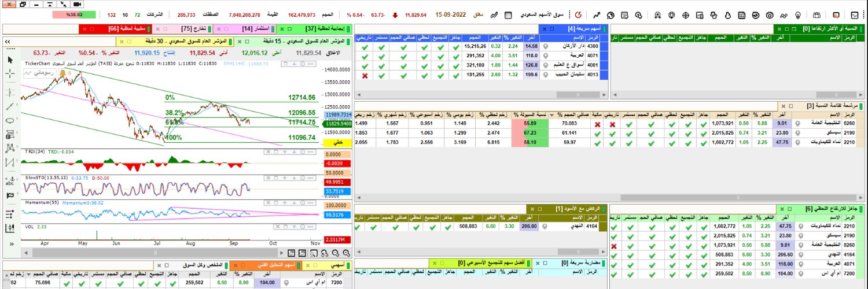Open the … options on SlowSTO panel
The image size is (868, 289).
310,178
